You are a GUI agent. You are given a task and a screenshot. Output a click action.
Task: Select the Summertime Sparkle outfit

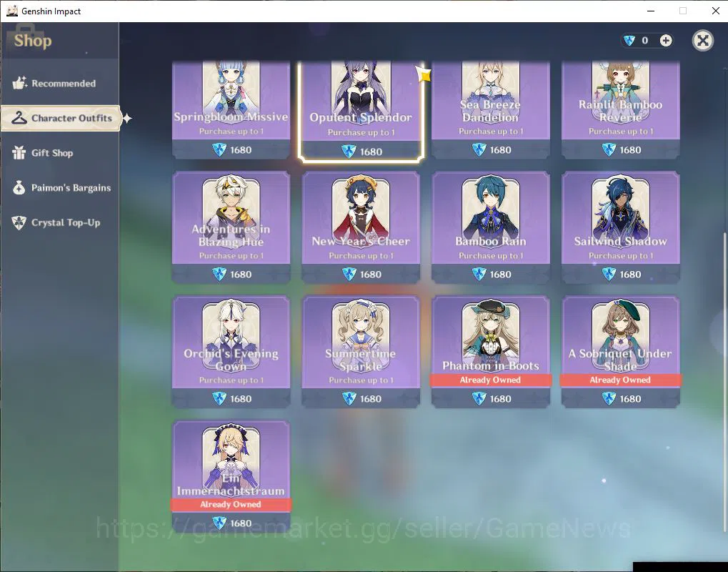[x=361, y=351]
